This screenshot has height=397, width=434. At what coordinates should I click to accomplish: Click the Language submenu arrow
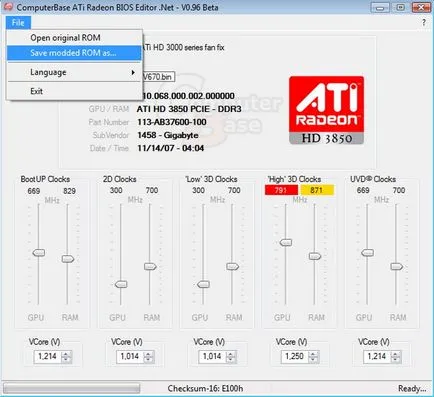[x=133, y=72]
